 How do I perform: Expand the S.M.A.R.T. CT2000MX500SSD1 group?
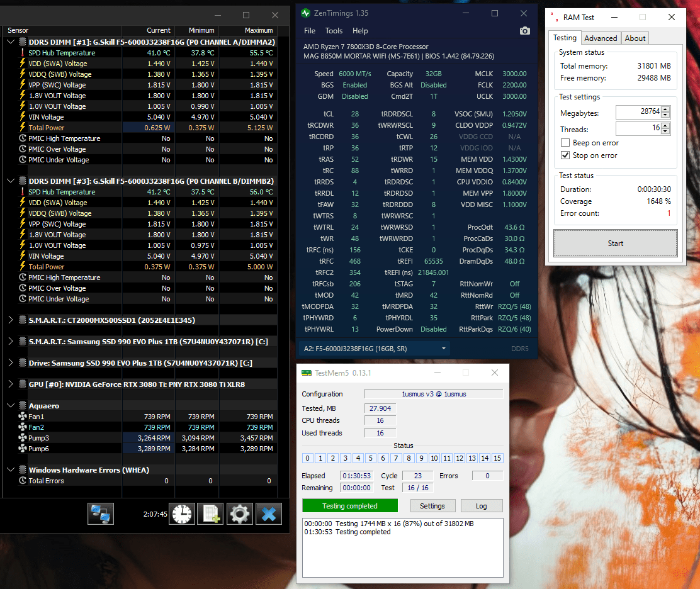pyautogui.click(x=11, y=320)
